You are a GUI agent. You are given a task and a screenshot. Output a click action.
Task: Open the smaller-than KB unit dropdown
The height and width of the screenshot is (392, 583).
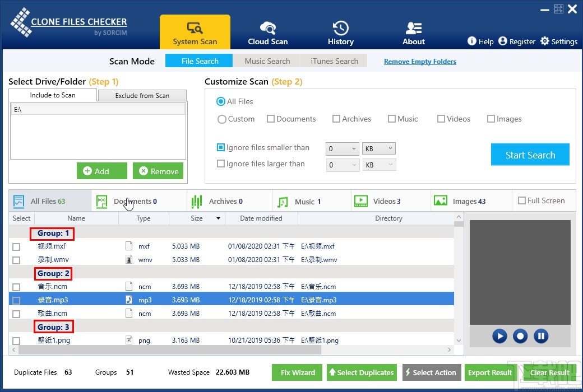click(x=391, y=149)
